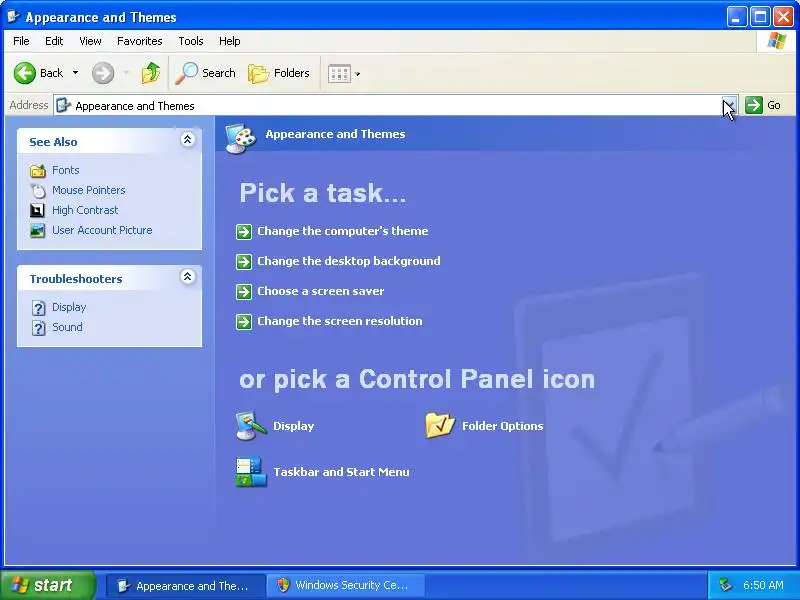Click the User Account Picture icon

tap(38, 231)
